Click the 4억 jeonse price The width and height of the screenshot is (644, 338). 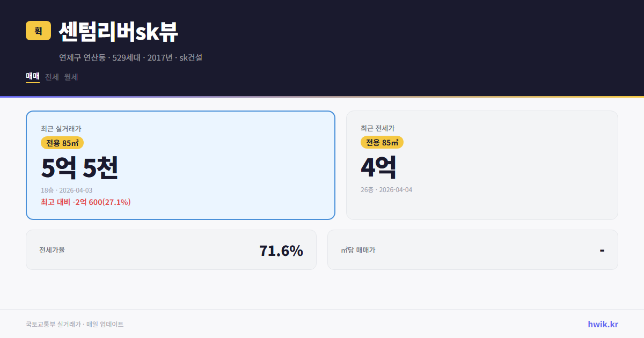tap(379, 167)
